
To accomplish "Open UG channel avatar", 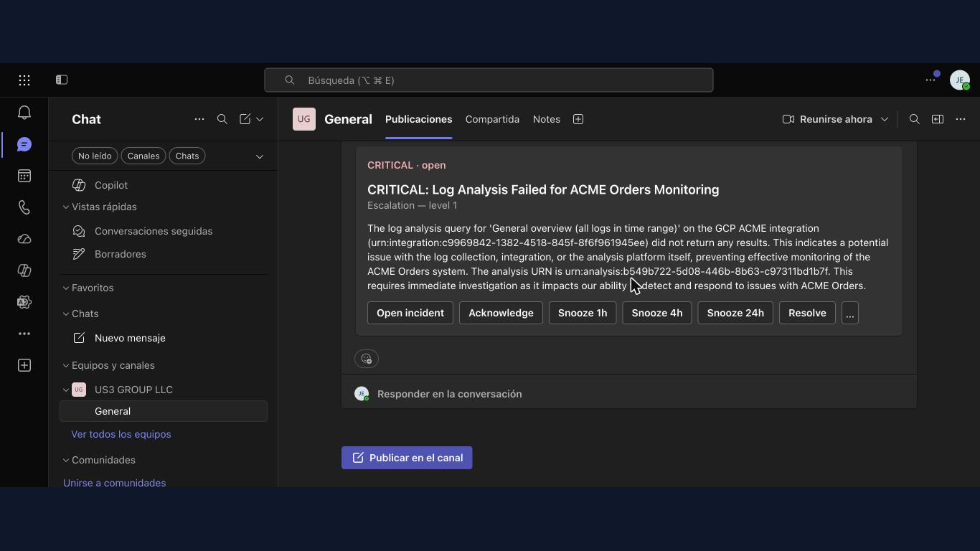I will [x=304, y=119].
